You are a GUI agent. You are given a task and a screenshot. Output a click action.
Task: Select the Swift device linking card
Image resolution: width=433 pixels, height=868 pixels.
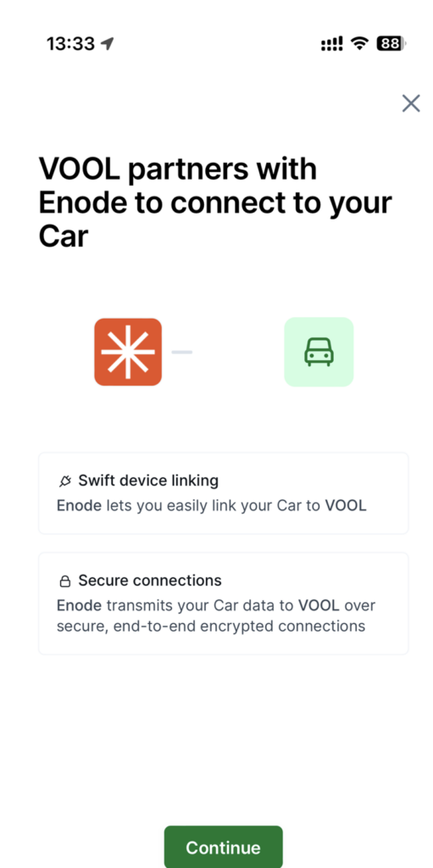tap(223, 493)
